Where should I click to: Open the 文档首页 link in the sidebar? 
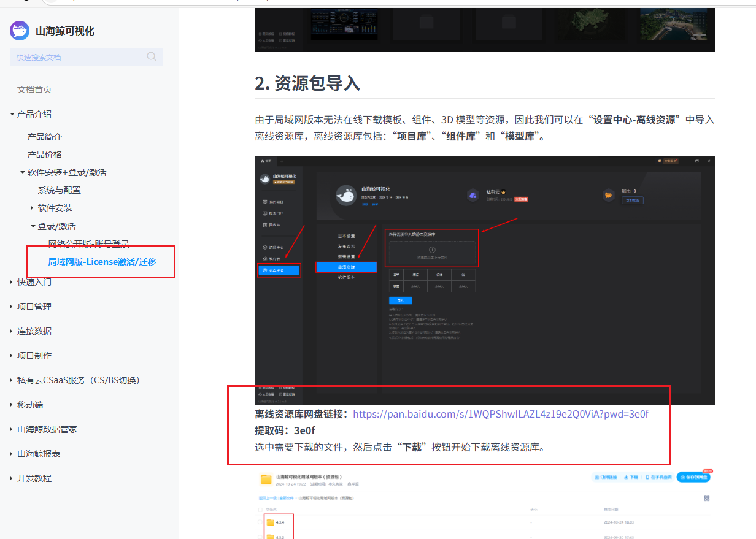[34, 90]
